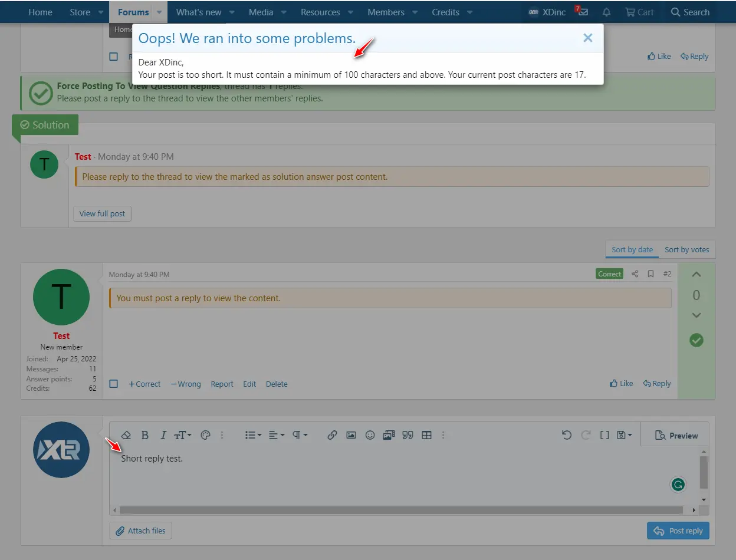Toggle bold formatting in editor
Image resolution: width=736 pixels, height=560 pixels.
pos(145,435)
